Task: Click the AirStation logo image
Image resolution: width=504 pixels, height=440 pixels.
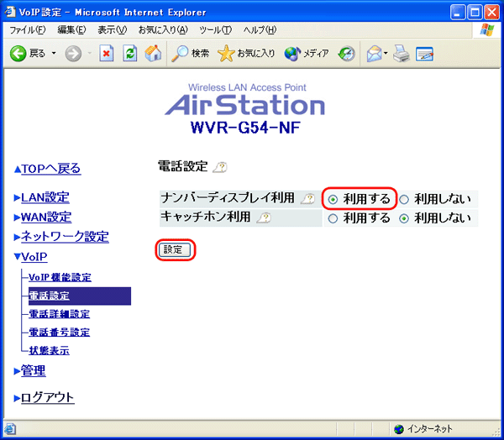Action: (x=245, y=105)
